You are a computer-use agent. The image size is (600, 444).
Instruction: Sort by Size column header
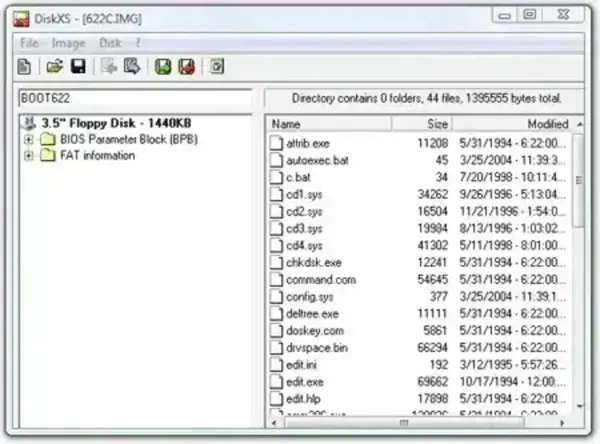422,124
